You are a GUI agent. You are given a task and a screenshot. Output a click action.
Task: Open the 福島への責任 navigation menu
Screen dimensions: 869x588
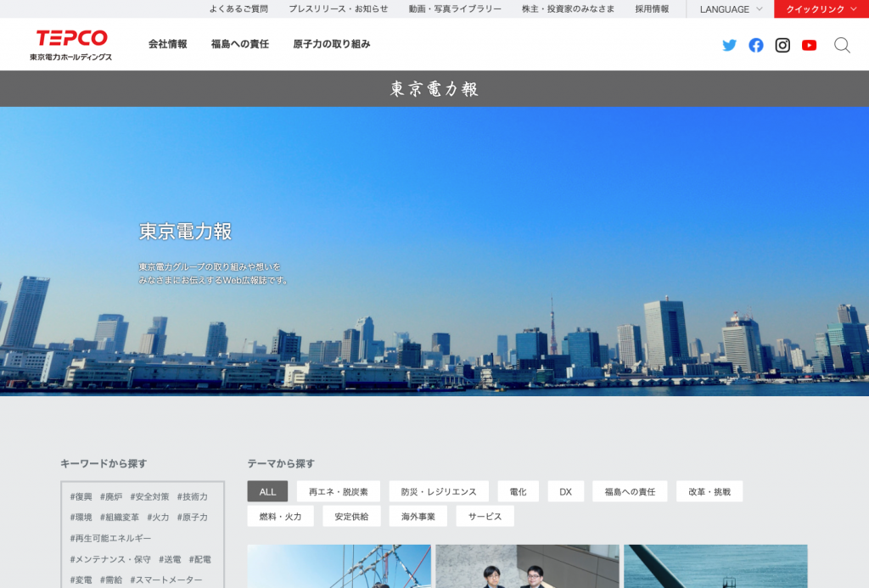click(x=240, y=44)
